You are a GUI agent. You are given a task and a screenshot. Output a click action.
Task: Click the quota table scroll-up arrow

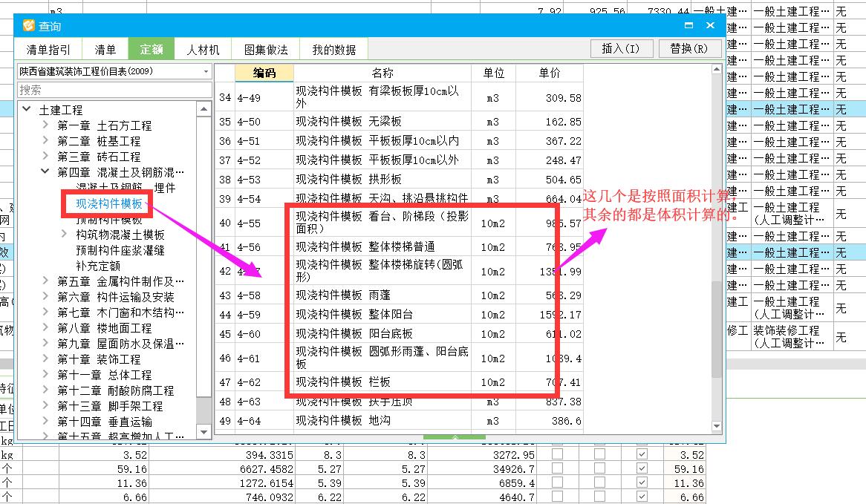(716, 70)
